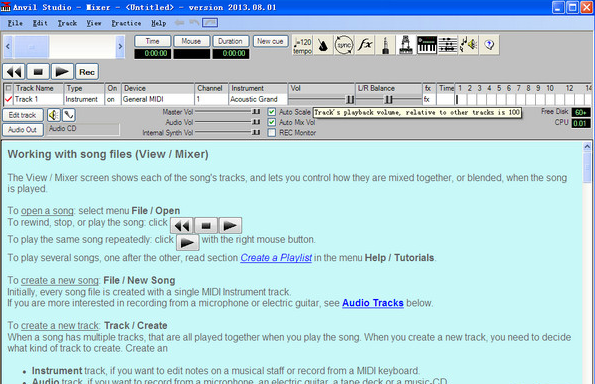Click the Internal Synth Vol slider handle
Image resolution: width=595 pixels, height=384 pixels.
(x=257, y=132)
